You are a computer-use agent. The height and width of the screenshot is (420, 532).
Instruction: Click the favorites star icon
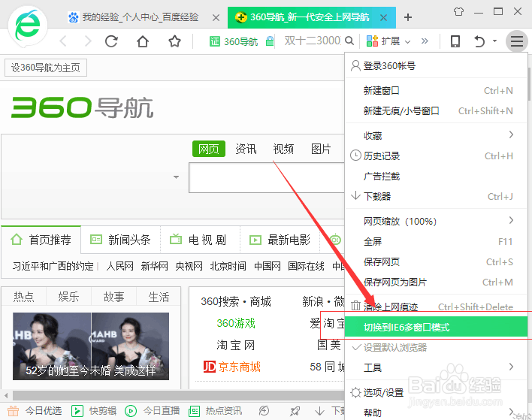175,41
